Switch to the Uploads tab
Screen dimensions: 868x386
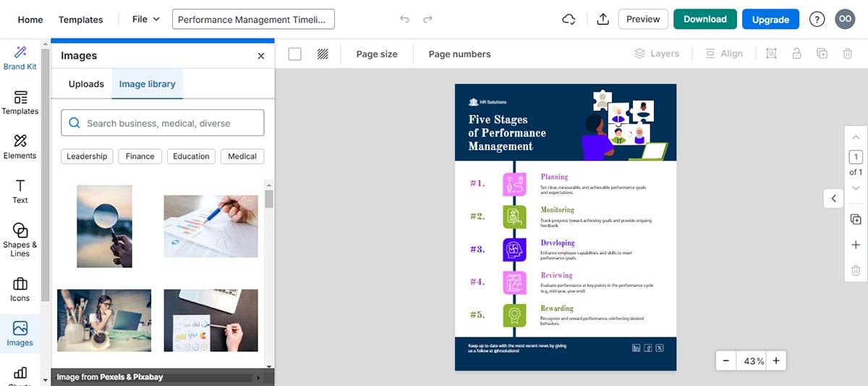tap(86, 84)
